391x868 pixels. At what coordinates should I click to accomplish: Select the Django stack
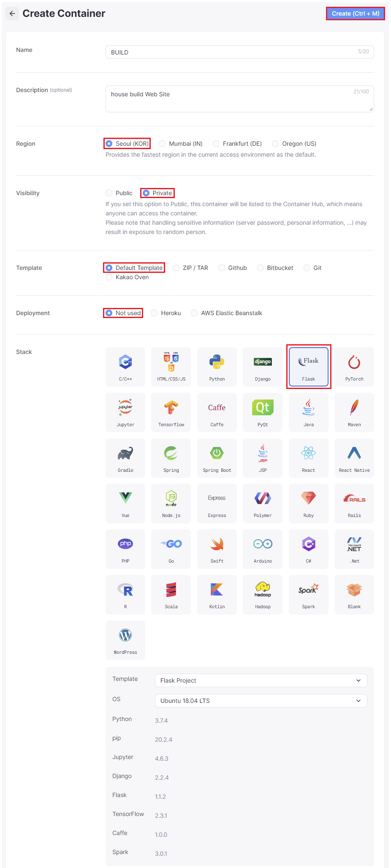pyautogui.click(x=263, y=367)
